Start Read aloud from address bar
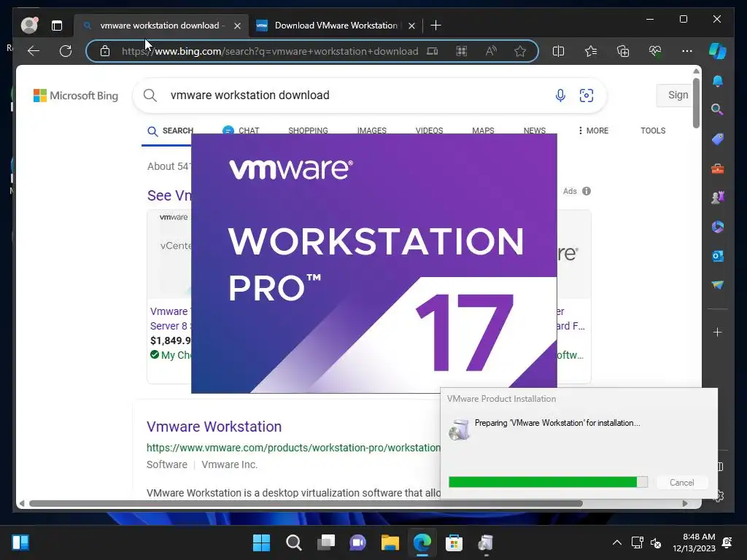Image resolution: width=747 pixels, height=560 pixels. click(x=491, y=51)
